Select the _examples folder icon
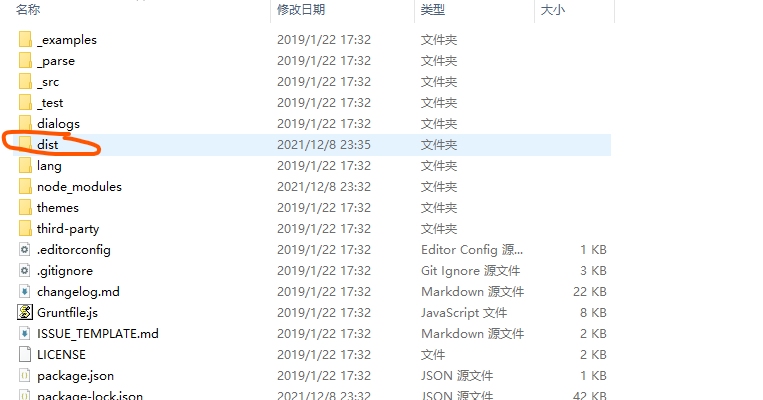Image resolution: width=763 pixels, height=400 pixels. click(x=25, y=39)
